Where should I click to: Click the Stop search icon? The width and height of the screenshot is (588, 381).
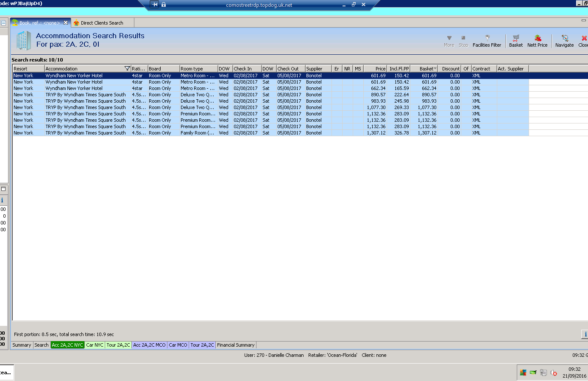(463, 38)
